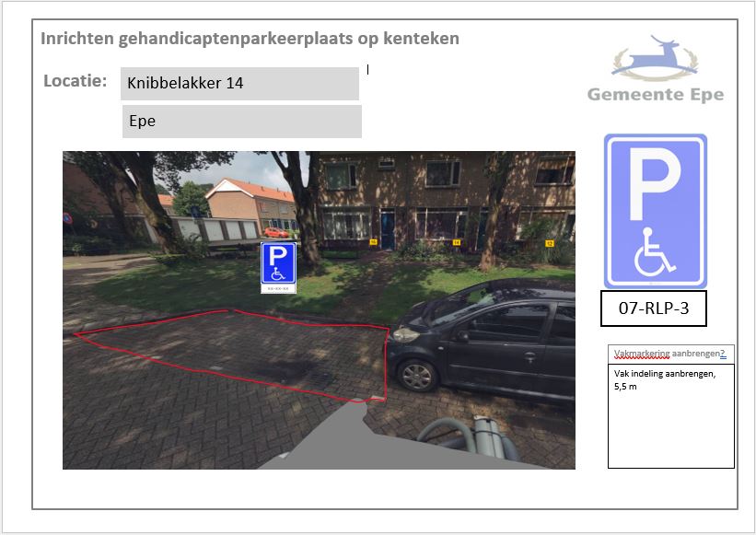Select the wheelchair symbol on the large sign
Image resolution: width=756 pixels, height=535 pixels.
pyautogui.click(x=655, y=253)
